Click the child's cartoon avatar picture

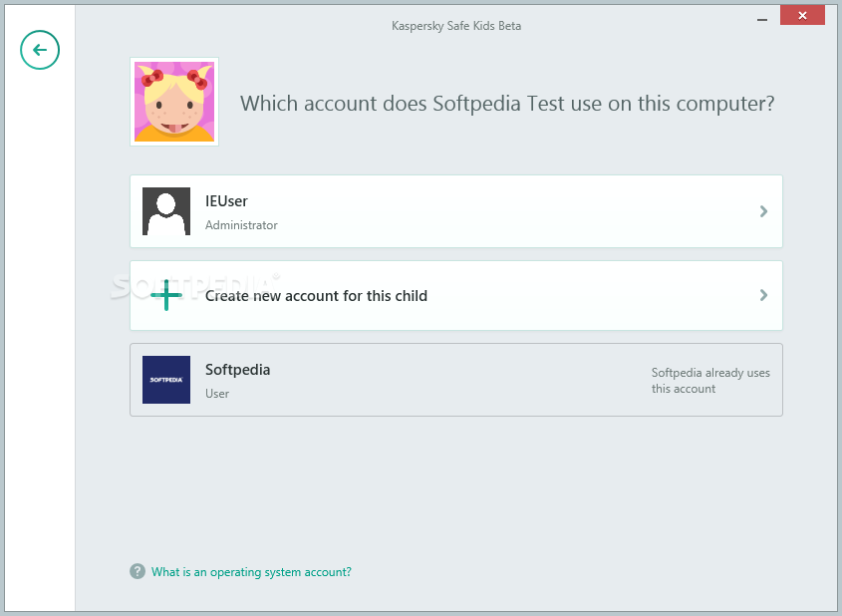point(174,102)
